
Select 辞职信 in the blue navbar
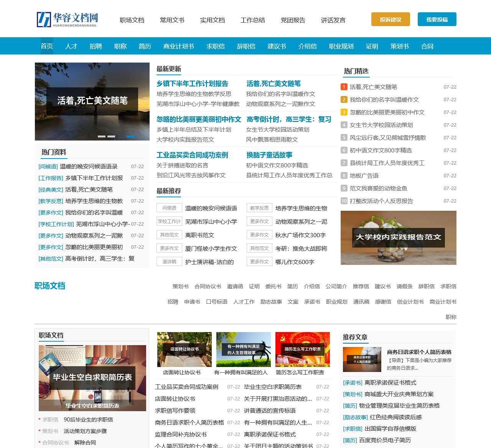(246, 46)
